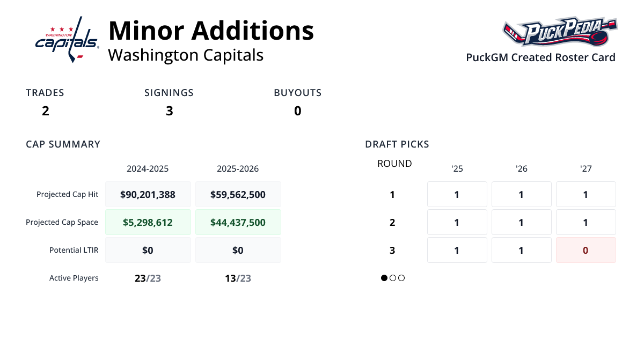
Task: Select the third pagination dot
Action: [401, 278]
